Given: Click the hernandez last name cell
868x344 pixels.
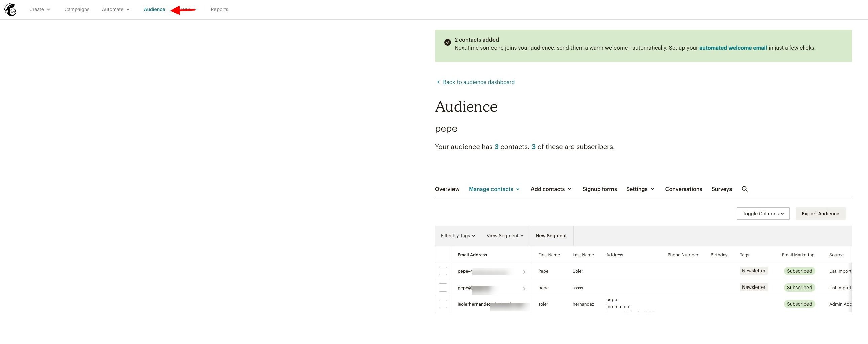Looking at the screenshot, I should click(x=583, y=304).
